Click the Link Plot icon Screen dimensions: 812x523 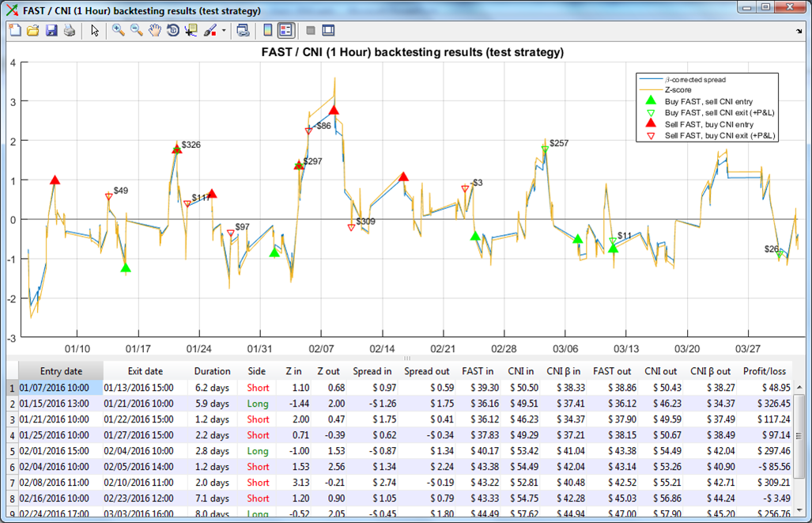[x=243, y=31]
